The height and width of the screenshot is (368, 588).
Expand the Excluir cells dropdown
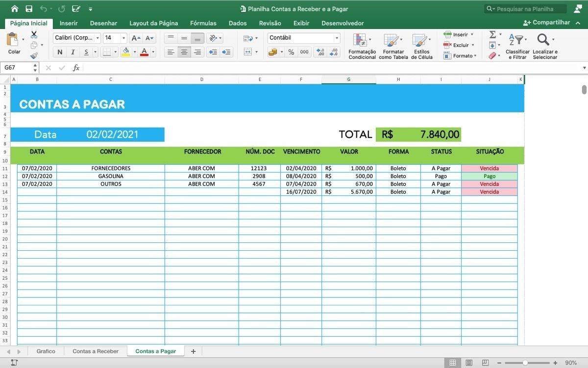[x=473, y=45]
